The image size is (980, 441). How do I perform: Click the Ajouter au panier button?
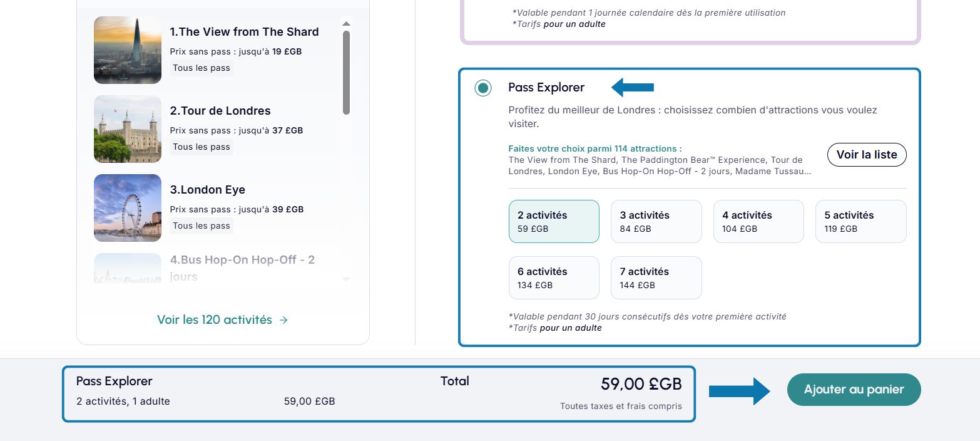pyautogui.click(x=854, y=390)
